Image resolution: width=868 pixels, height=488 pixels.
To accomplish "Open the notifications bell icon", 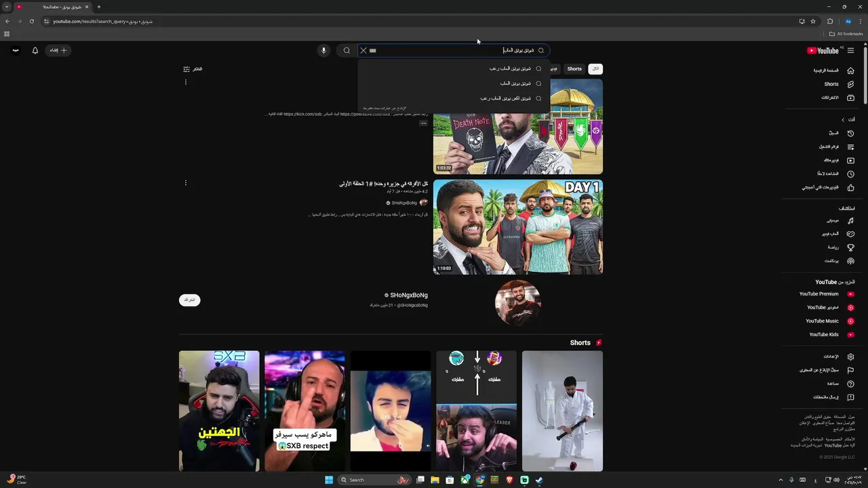I will click(x=35, y=50).
